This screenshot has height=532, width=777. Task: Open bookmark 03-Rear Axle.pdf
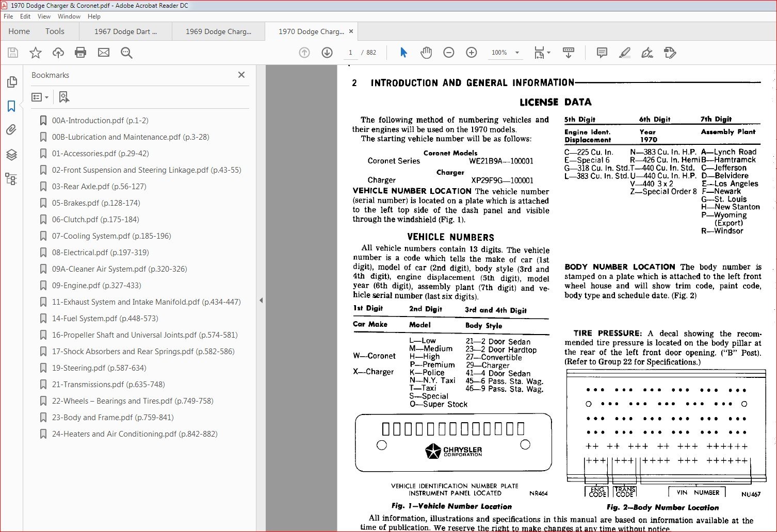click(99, 187)
